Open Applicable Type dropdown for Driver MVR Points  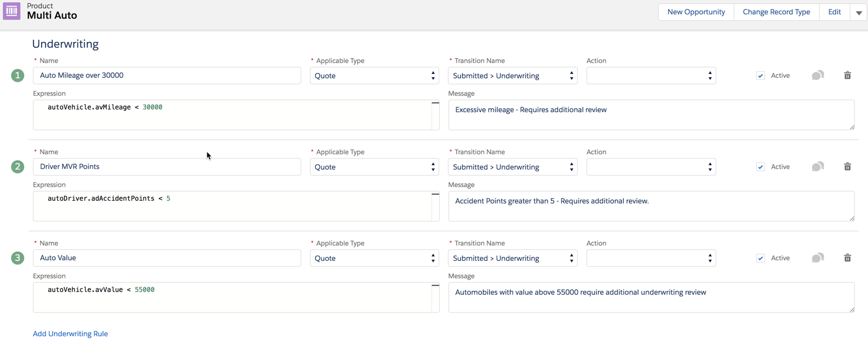click(x=375, y=167)
